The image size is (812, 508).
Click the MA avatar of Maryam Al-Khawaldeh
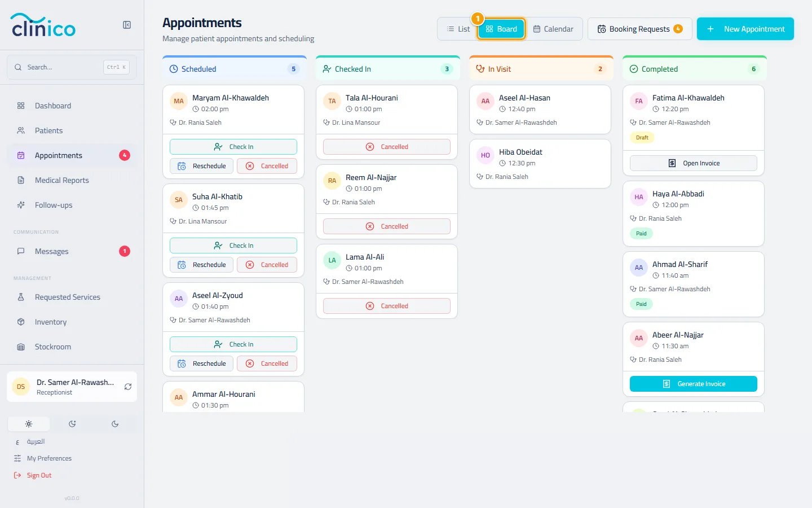pyautogui.click(x=179, y=101)
